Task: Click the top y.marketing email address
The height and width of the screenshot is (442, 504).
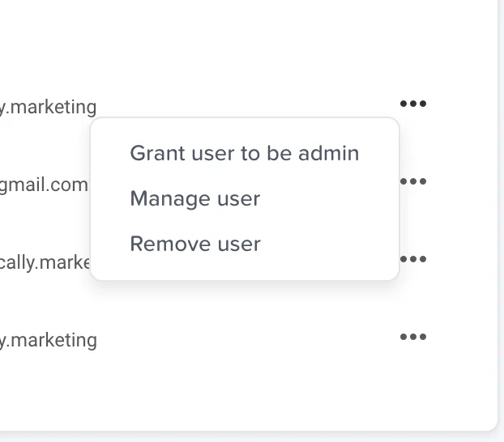Action: (x=49, y=107)
